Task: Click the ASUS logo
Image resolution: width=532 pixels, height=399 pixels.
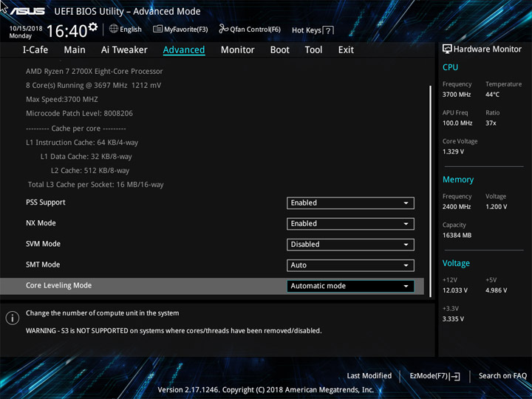Action: (x=27, y=11)
